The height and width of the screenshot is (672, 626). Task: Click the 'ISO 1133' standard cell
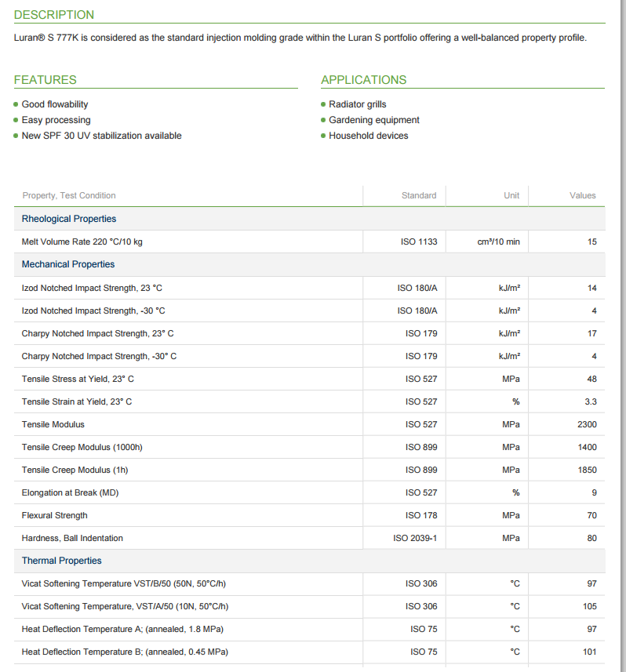tap(419, 242)
